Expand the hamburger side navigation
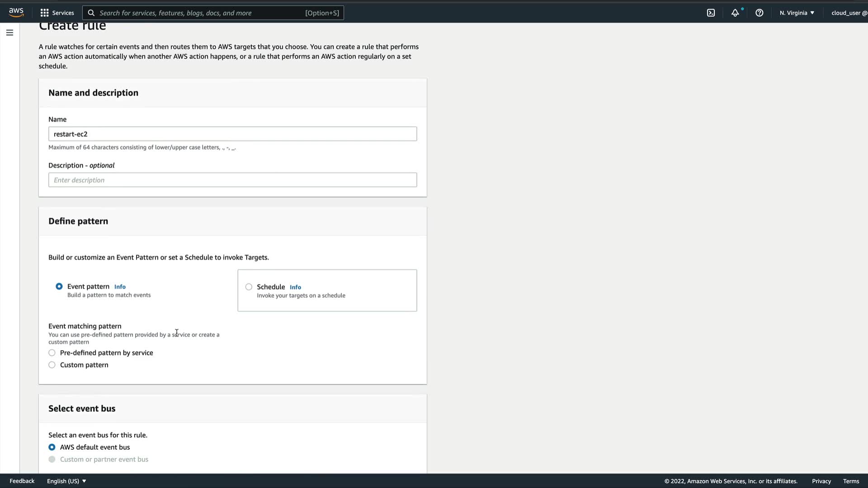868x488 pixels. (x=9, y=33)
